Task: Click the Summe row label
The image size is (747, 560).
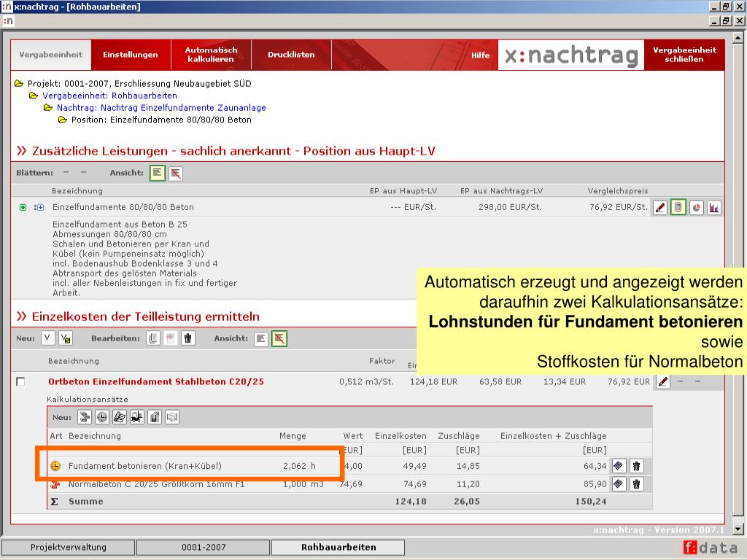Action: [86, 502]
